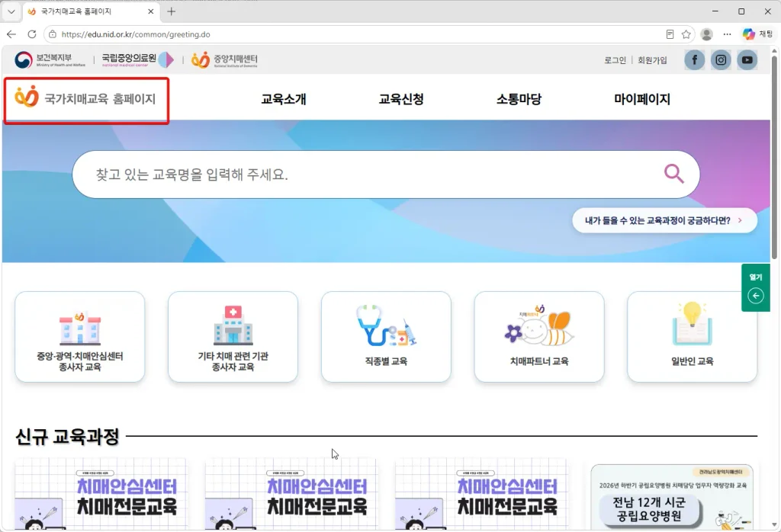Go back with browser back arrow

point(11,34)
